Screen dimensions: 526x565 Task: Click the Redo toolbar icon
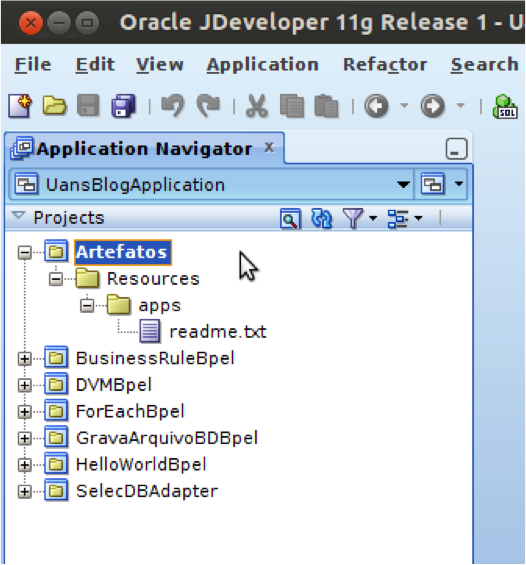(x=208, y=106)
